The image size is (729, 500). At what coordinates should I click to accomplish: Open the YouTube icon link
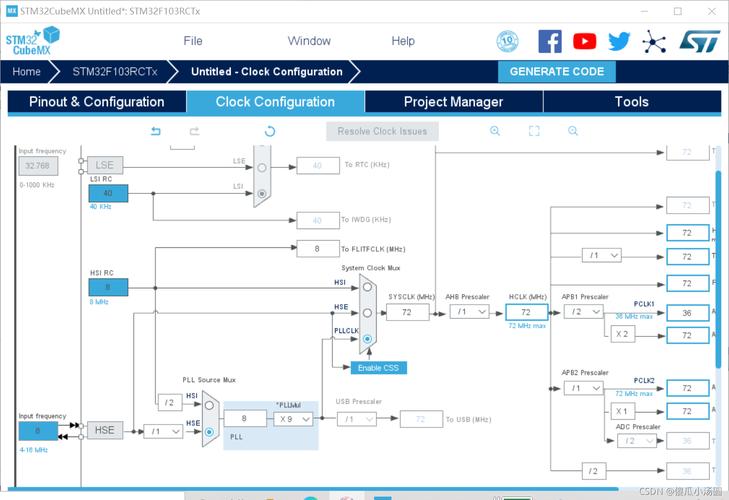[x=584, y=41]
